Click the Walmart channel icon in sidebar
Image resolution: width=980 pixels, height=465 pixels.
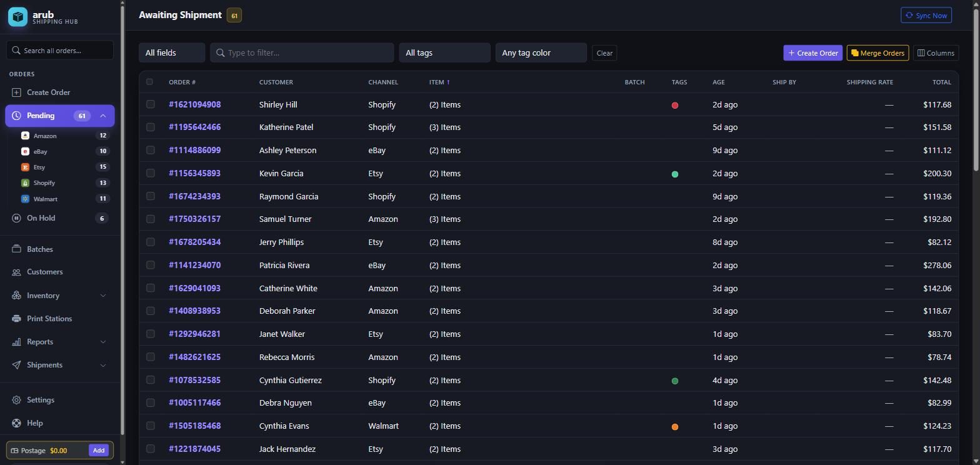(x=25, y=199)
